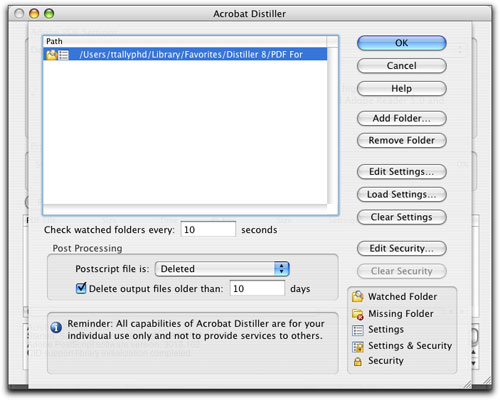This screenshot has height=400, width=500.
Task: Click the blue info icon beside Reminder text
Action: (56, 327)
